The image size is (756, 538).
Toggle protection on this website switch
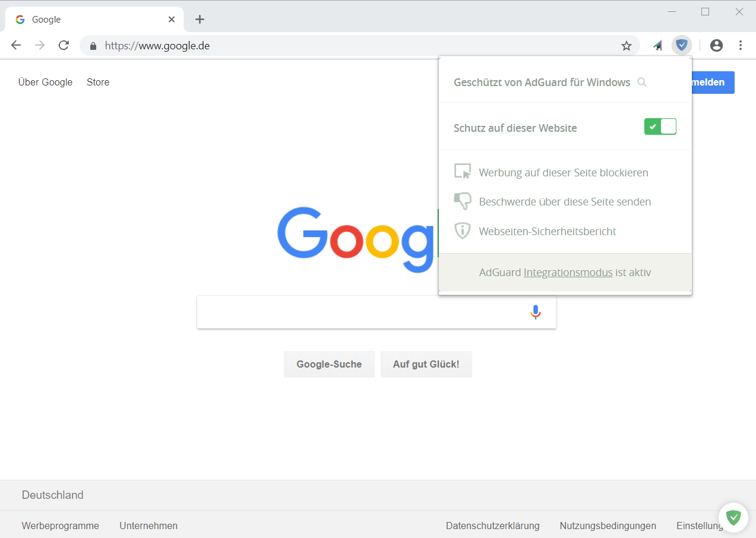[660, 126]
